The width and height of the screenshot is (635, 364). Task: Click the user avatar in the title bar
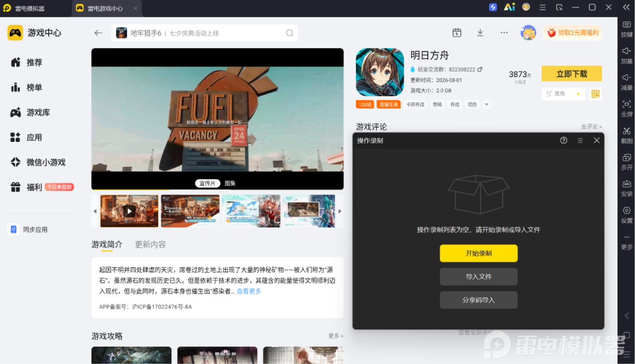click(x=526, y=7)
